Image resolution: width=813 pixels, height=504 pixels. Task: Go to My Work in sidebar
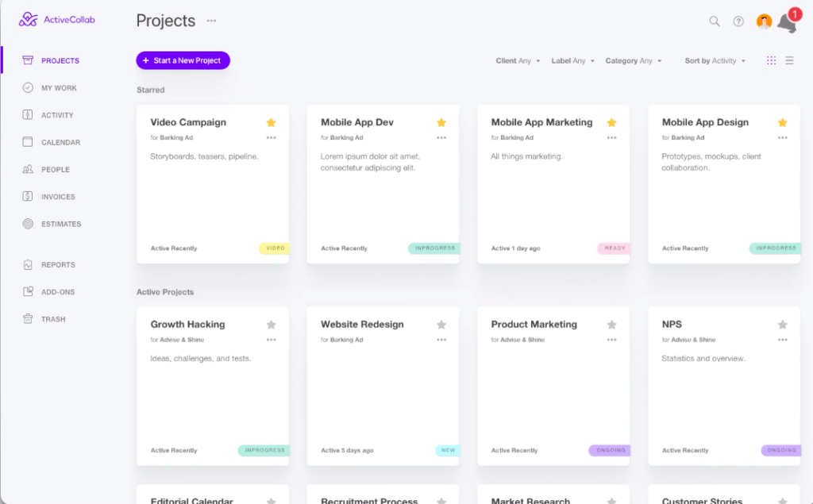point(59,88)
